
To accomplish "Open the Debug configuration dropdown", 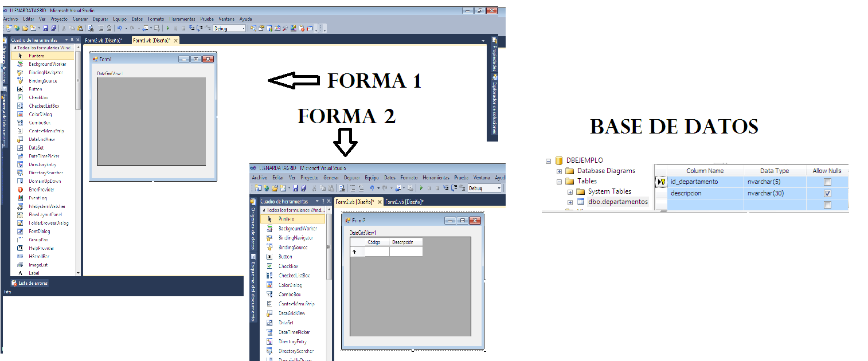I will pos(243,29).
